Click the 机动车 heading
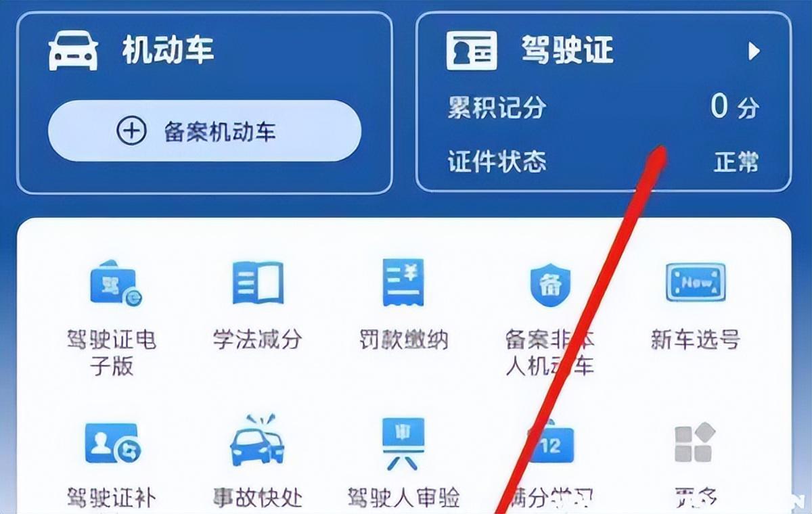This screenshot has height=514, width=812. (168, 51)
